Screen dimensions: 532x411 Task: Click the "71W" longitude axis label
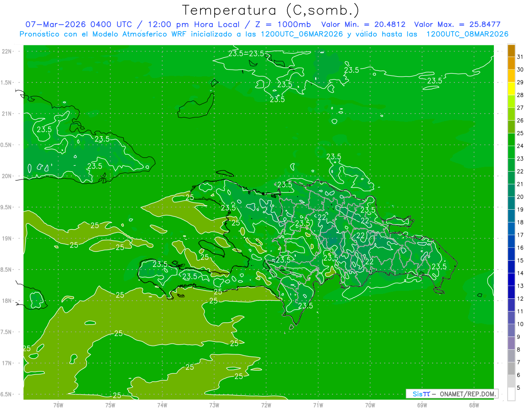(318, 405)
